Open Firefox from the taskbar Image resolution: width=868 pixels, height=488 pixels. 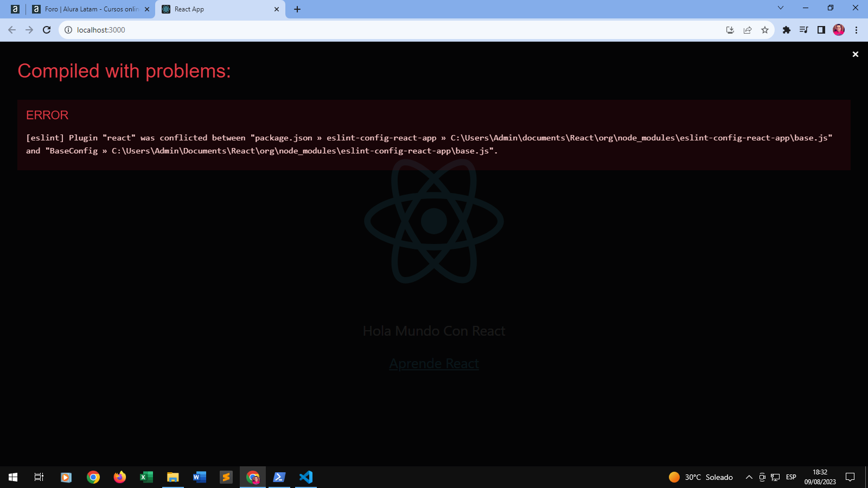(120, 477)
